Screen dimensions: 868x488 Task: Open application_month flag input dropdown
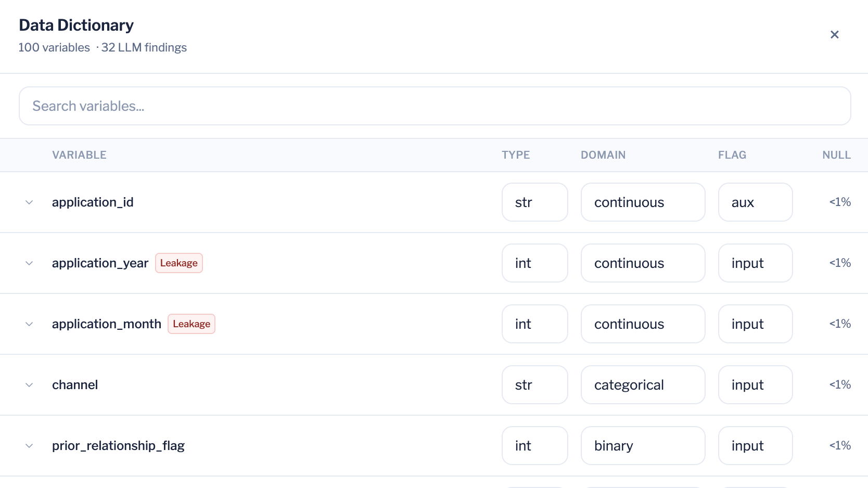pyautogui.click(x=755, y=324)
